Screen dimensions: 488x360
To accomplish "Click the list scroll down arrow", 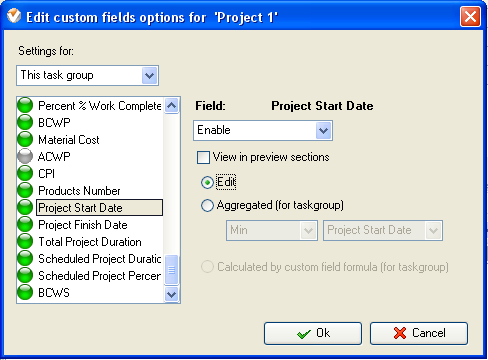I will [x=171, y=294].
